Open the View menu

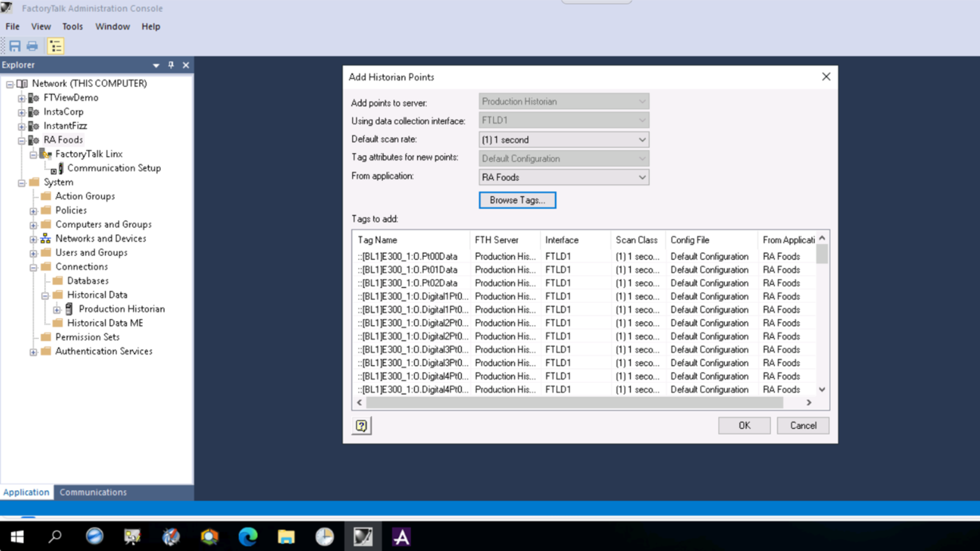pos(41,27)
